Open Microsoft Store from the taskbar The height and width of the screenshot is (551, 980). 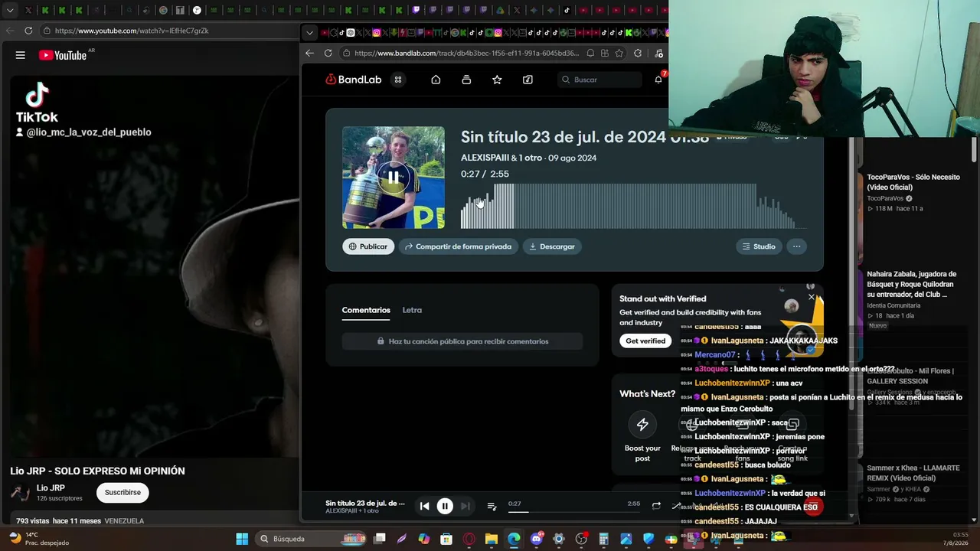click(x=446, y=539)
